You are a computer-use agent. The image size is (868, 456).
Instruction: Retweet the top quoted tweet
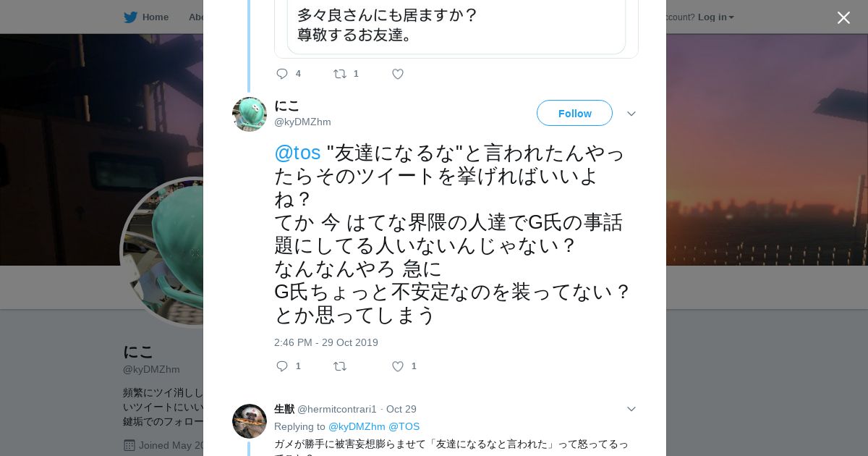point(340,74)
